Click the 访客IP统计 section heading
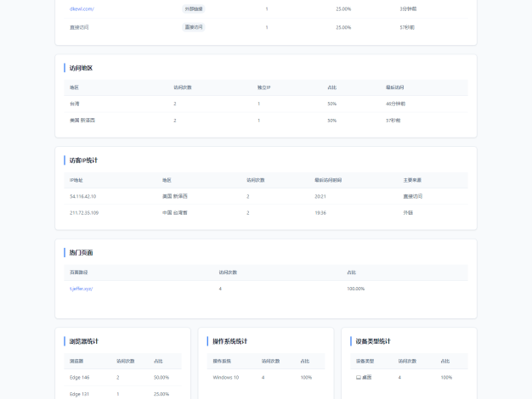 tap(83, 160)
